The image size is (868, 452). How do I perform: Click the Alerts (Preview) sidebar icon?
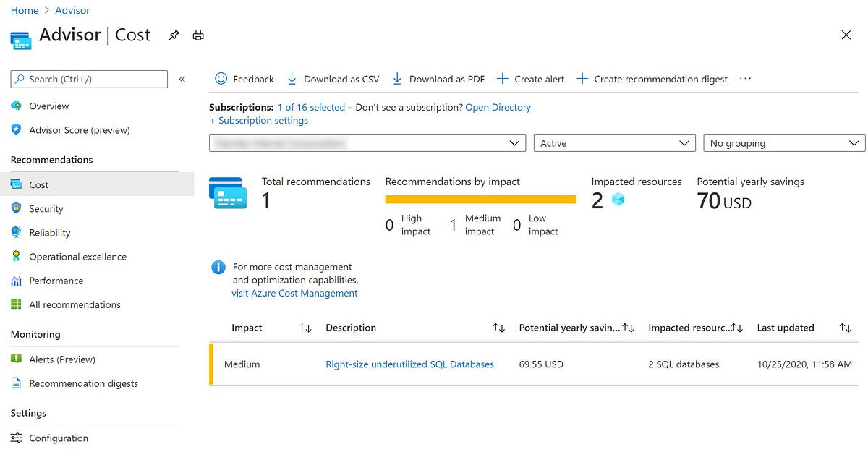pos(15,359)
